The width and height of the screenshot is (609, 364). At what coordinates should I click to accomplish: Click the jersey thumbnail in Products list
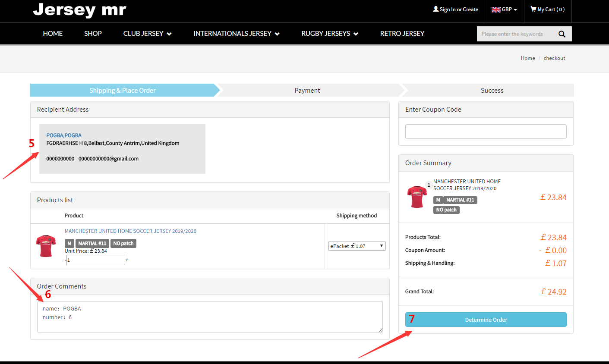46,246
